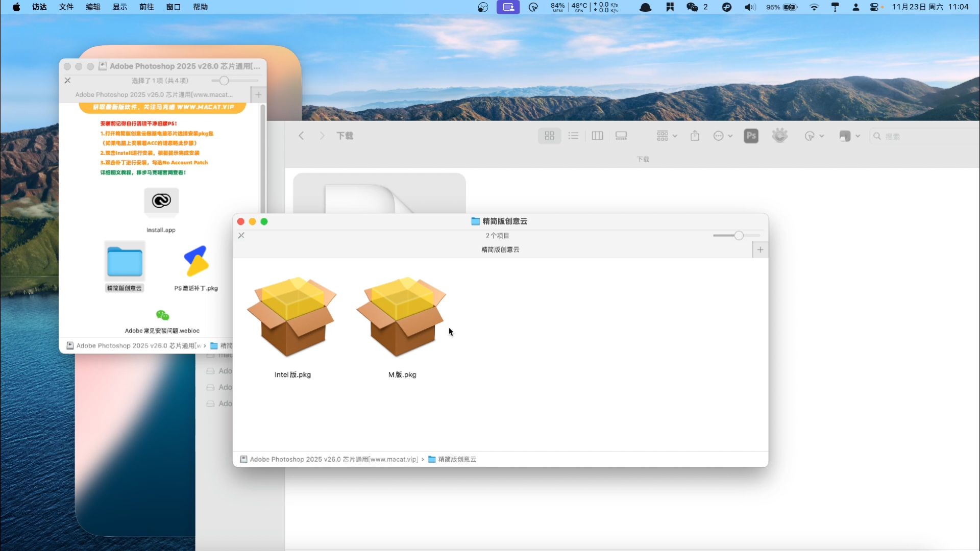Open the 访达 menu
Viewport: 980px width, 551px height.
tap(39, 7)
